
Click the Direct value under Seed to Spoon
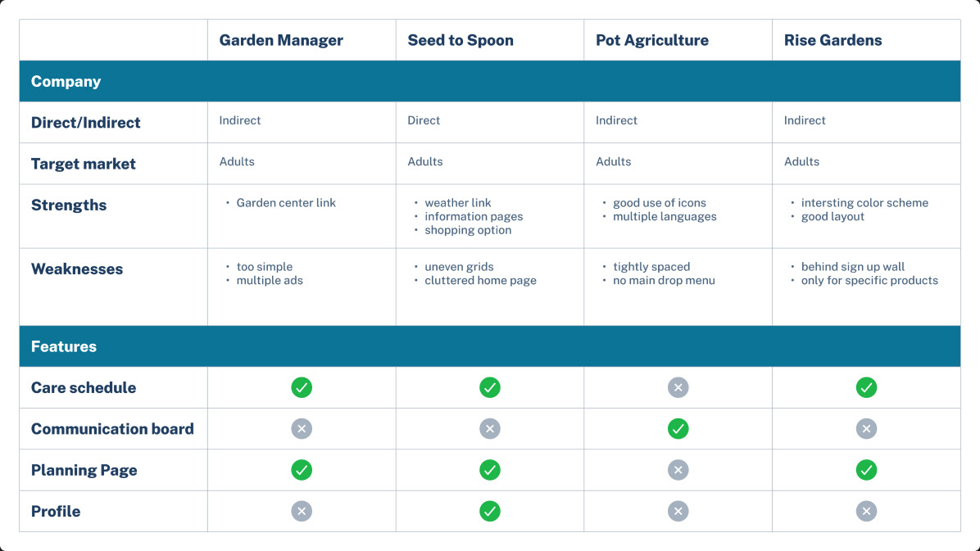[x=423, y=120]
